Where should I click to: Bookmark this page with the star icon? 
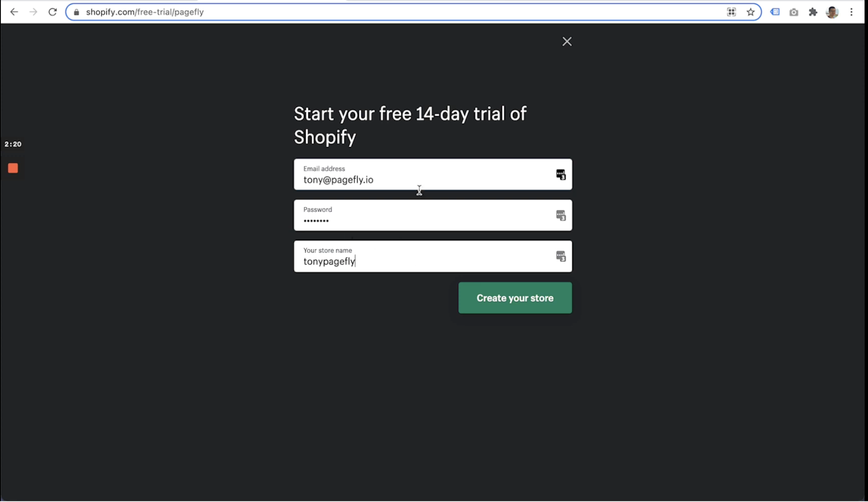point(750,12)
